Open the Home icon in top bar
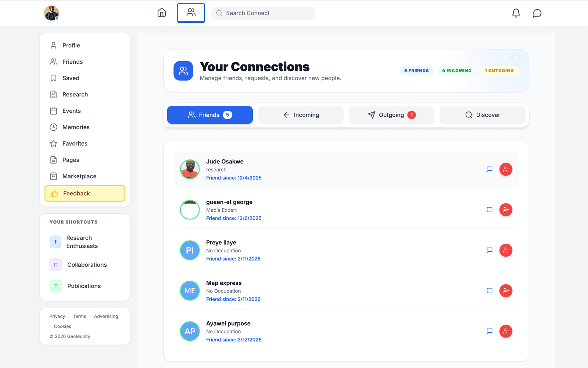 (x=162, y=13)
